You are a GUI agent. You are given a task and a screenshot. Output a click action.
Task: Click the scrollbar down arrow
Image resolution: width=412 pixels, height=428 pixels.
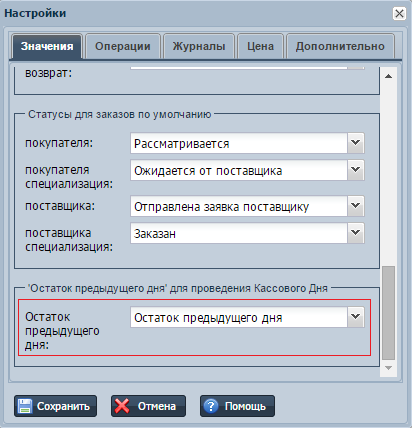coord(388,368)
